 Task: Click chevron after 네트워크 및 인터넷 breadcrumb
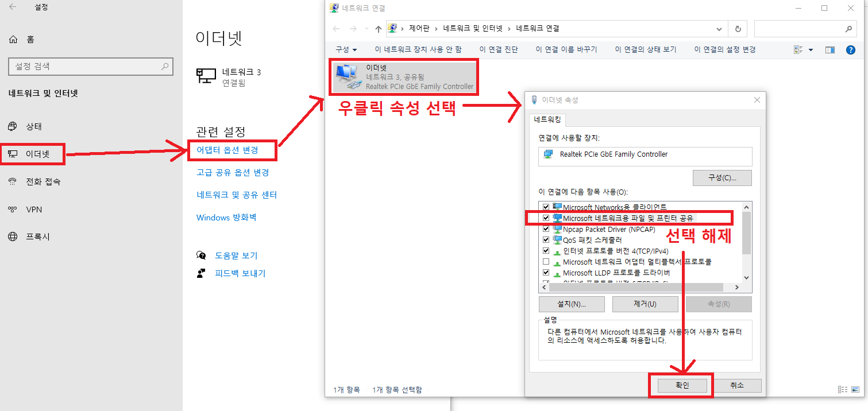click(510, 29)
